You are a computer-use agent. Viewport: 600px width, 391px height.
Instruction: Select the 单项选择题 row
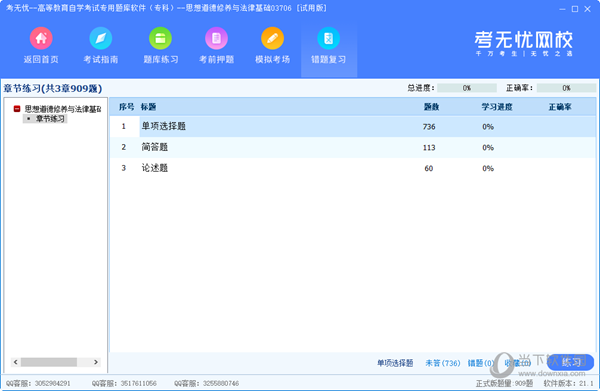tap(353, 127)
